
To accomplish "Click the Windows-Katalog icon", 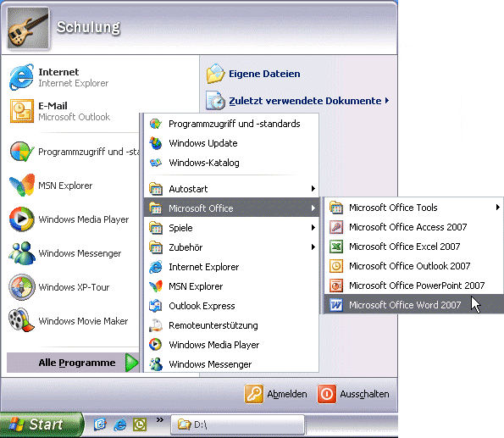I will pyautogui.click(x=156, y=163).
